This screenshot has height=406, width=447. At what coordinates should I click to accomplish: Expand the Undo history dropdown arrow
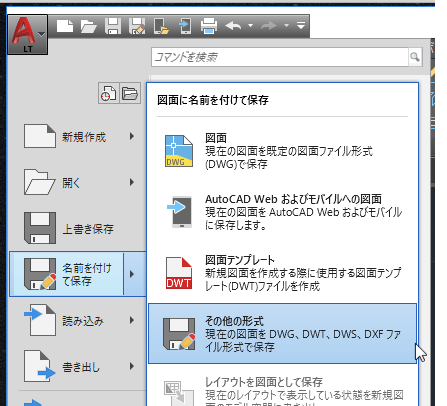tap(250, 26)
